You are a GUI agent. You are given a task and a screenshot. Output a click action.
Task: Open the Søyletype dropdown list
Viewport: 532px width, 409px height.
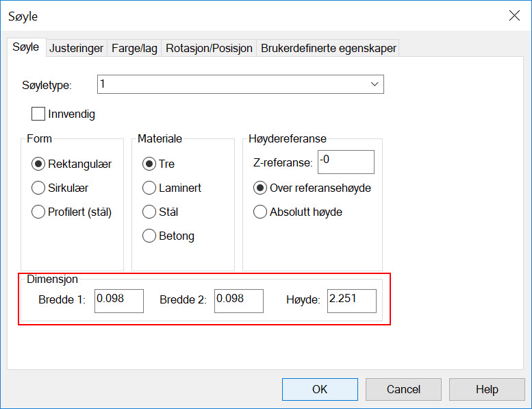[375, 84]
